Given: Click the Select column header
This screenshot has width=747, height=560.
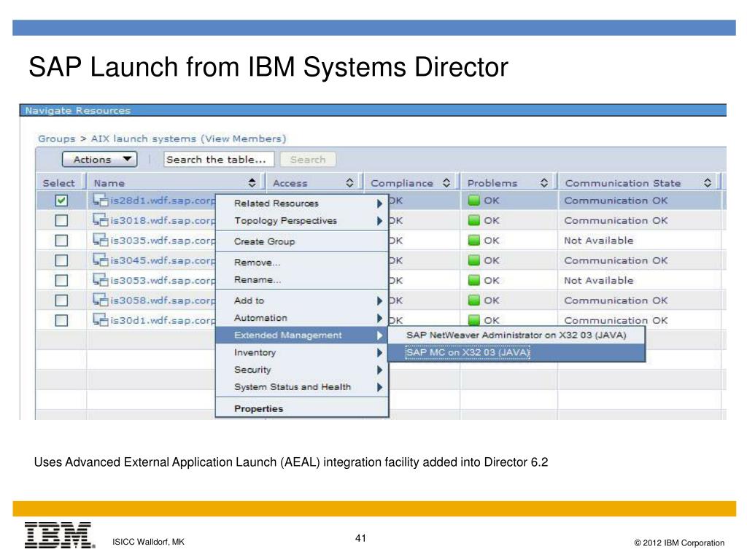Looking at the screenshot, I should point(58,183).
